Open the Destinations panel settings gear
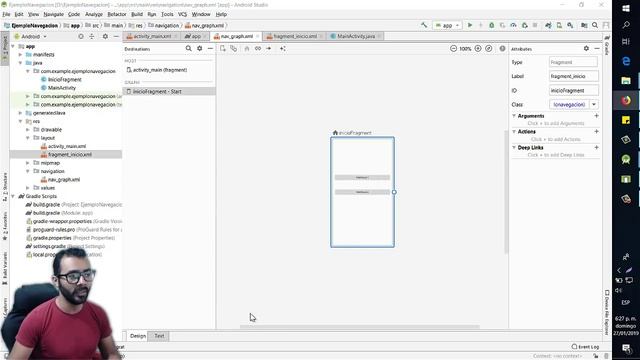This screenshot has width=640, height=360. [x=200, y=49]
